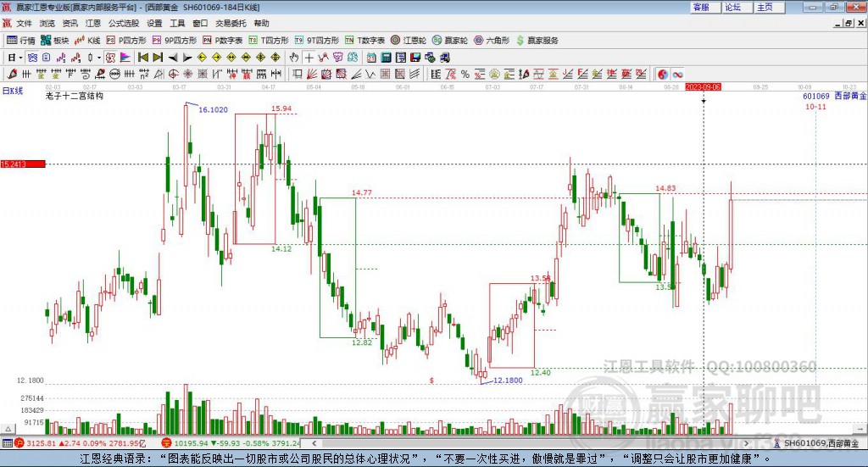This screenshot has height=467, width=868.
Task: Select the zigzag wave line tool
Action: point(370,74)
